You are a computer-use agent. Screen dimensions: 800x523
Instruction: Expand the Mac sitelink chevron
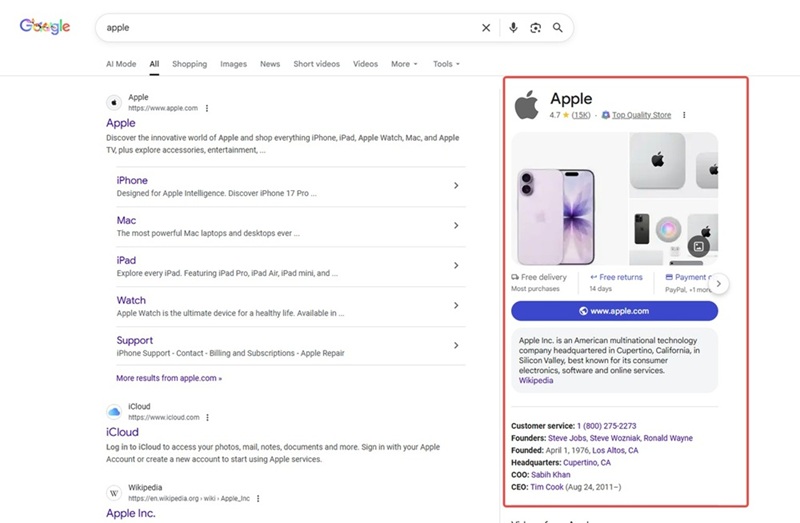[456, 226]
